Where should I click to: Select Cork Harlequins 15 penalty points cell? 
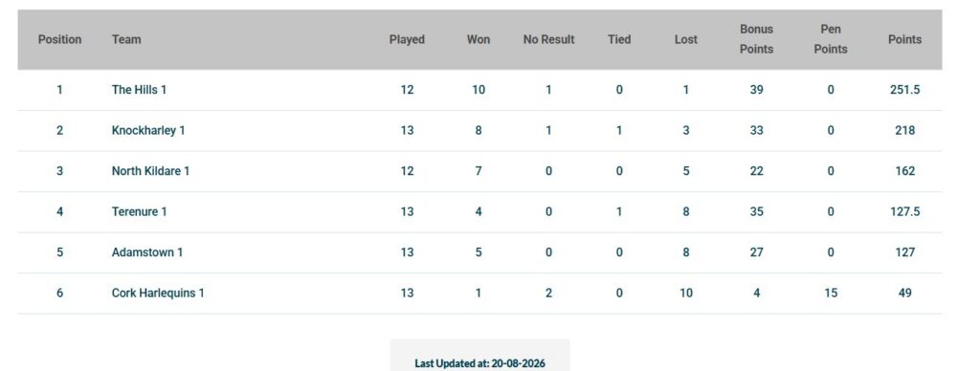click(x=831, y=293)
